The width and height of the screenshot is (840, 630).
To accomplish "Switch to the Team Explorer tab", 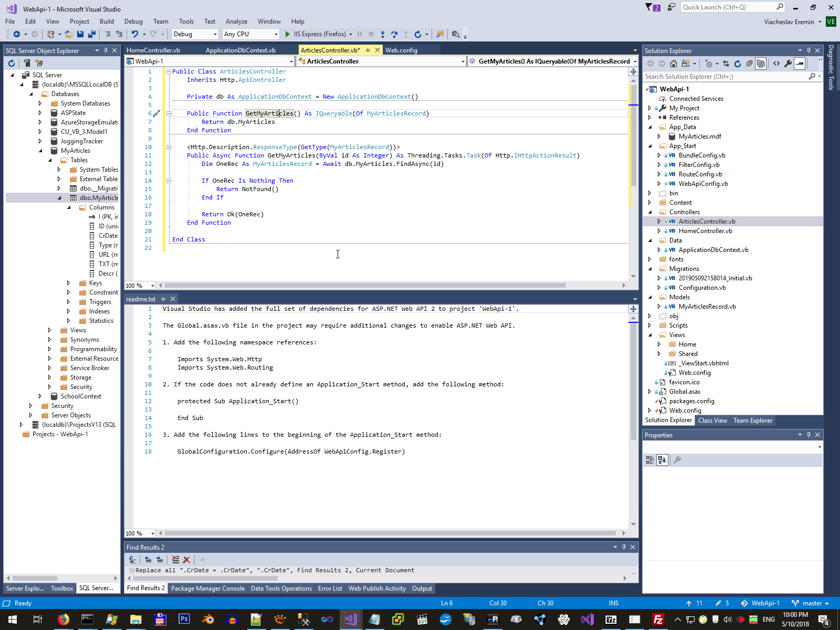I will coord(753,421).
